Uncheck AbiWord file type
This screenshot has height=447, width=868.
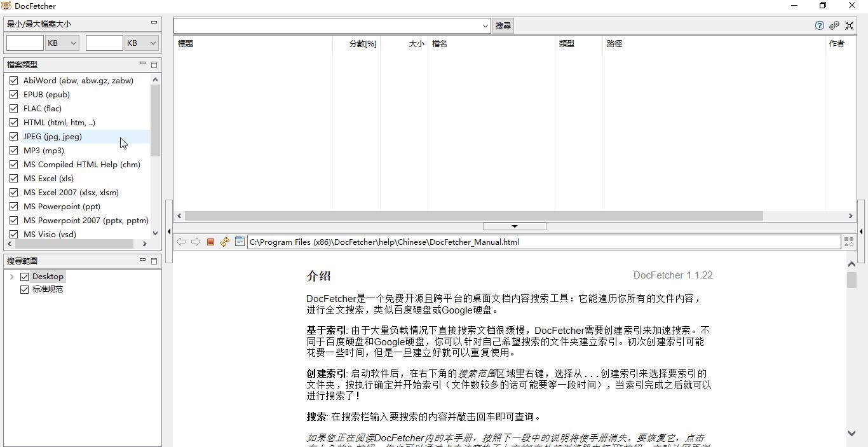pyautogui.click(x=14, y=81)
